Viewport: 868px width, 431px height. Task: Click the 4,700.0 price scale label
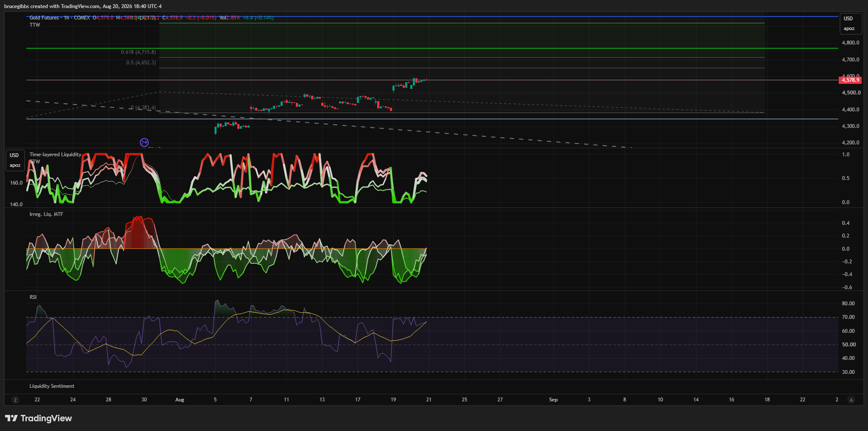[x=851, y=60]
